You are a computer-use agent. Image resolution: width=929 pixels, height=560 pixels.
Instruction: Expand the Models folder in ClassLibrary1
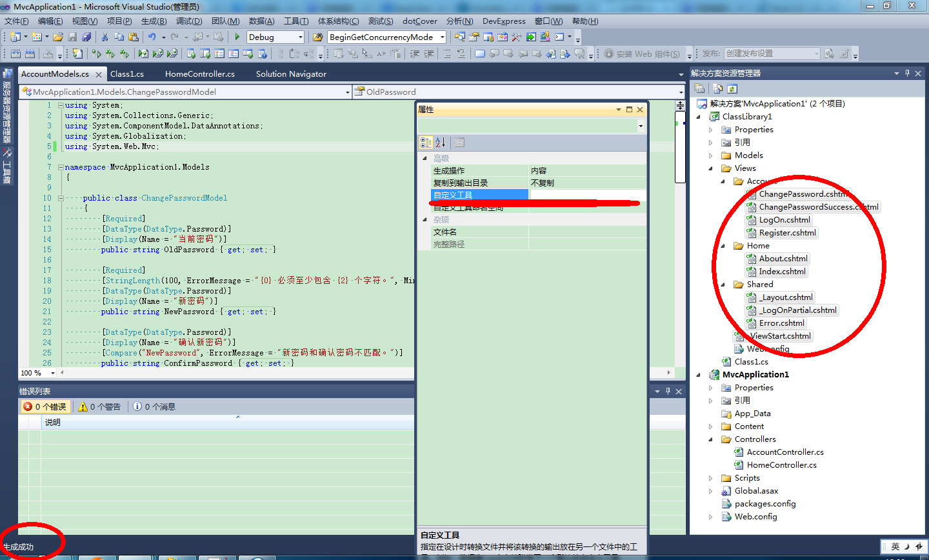(711, 155)
